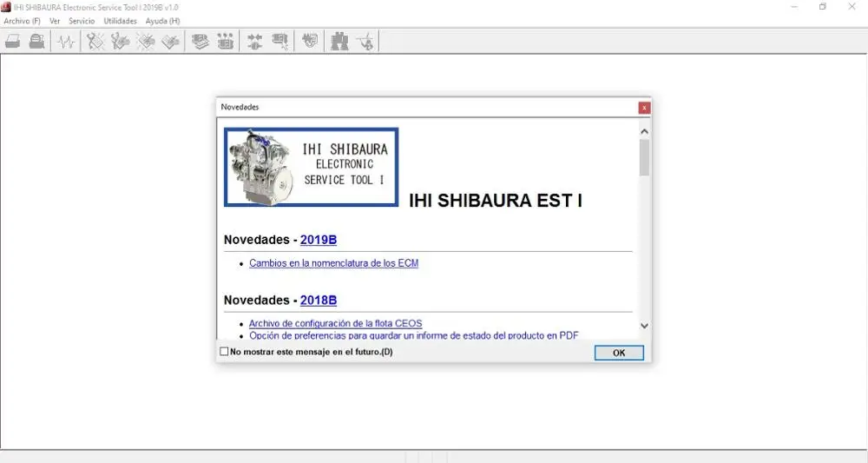The width and height of the screenshot is (868, 463).
Task: Open the ECM summary stacked-modules icon
Action: click(200, 42)
